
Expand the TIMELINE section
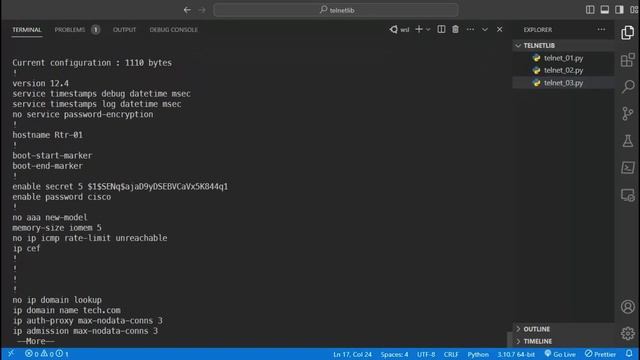click(563, 341)
